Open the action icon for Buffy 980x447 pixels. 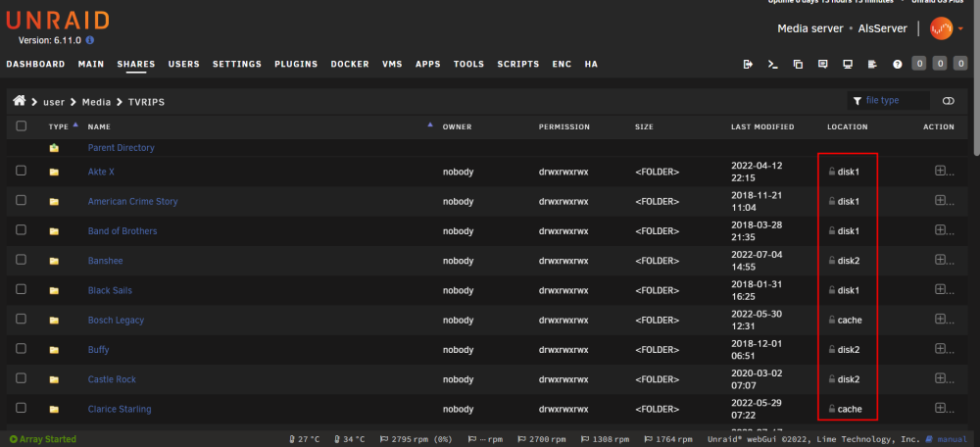click(x=940, y=348)
